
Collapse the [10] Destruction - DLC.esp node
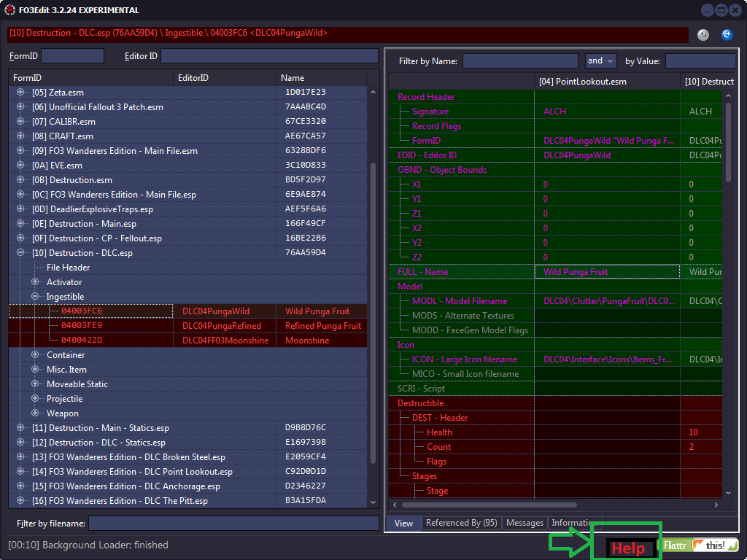(20, 252)
